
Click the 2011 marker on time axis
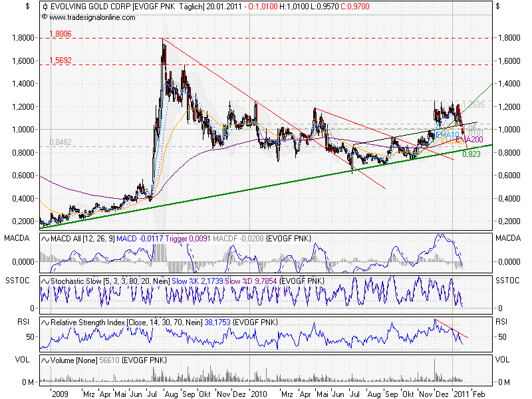(460, 393)
